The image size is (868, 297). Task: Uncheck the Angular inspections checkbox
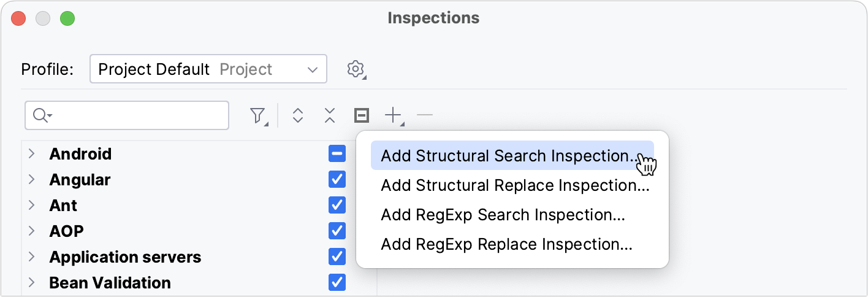tap(337, 180)
